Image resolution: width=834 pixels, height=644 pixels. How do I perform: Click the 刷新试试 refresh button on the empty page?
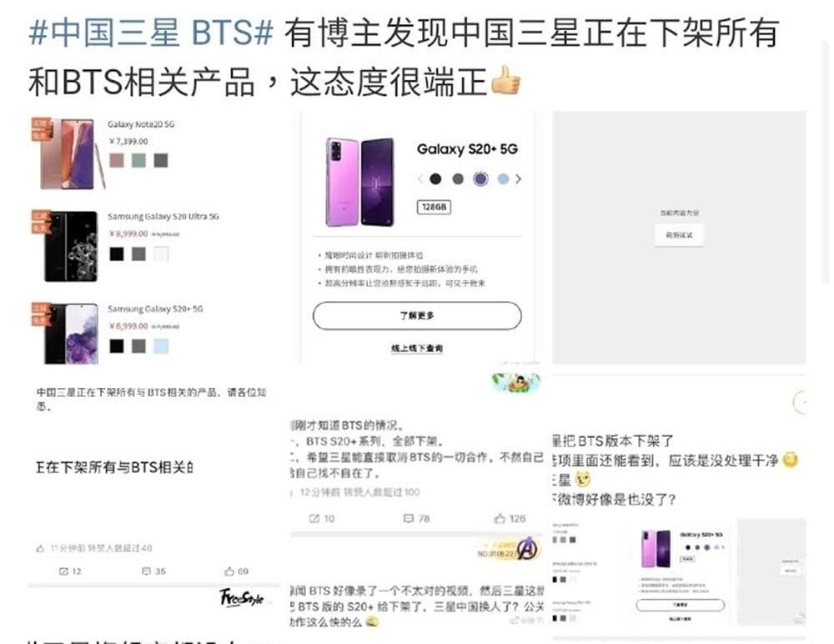(679, 234)
